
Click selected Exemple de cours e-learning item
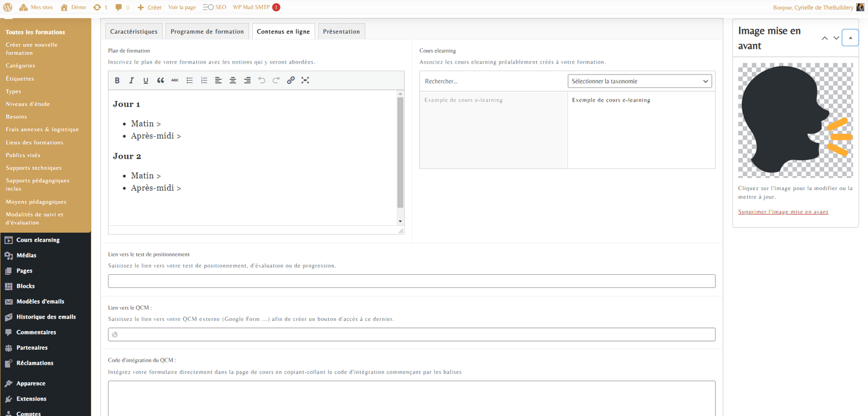point(611,100)
